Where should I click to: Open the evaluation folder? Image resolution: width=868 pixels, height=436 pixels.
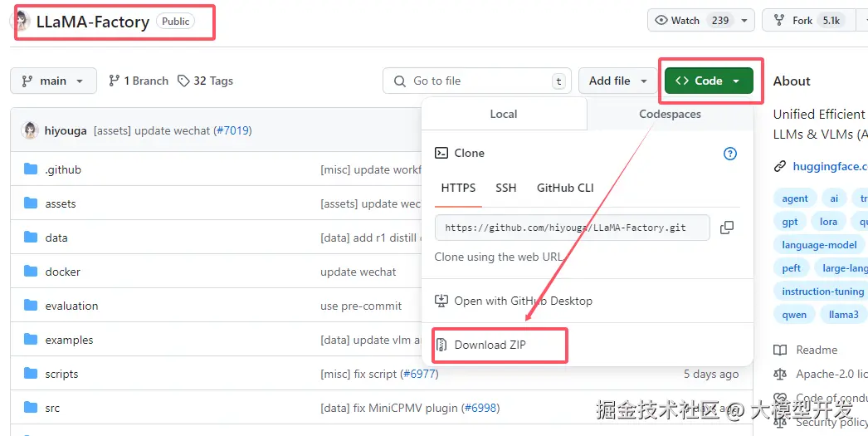[71, 306]
